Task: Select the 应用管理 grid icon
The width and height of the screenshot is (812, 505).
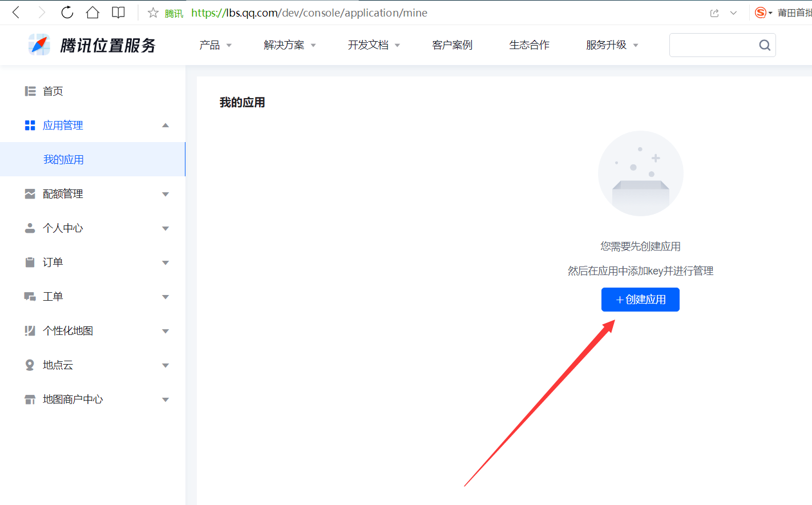Action: (30, 125)
